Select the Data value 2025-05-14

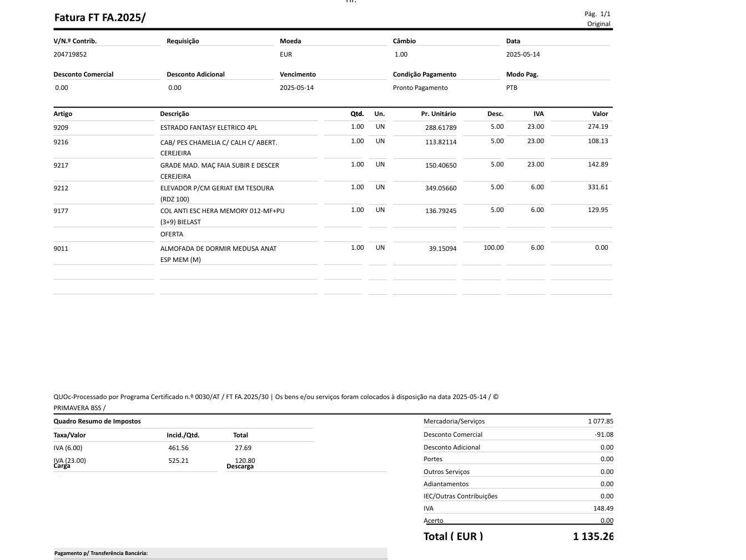click(523, 54)
